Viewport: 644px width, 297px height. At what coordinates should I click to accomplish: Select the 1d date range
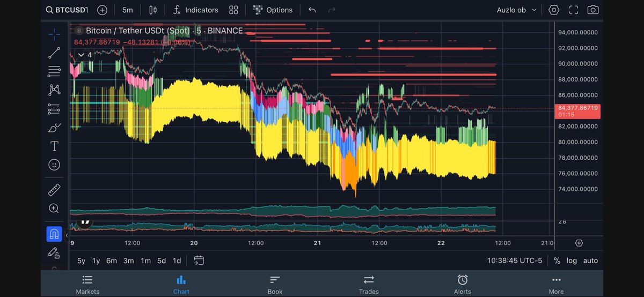coord(177,261)
